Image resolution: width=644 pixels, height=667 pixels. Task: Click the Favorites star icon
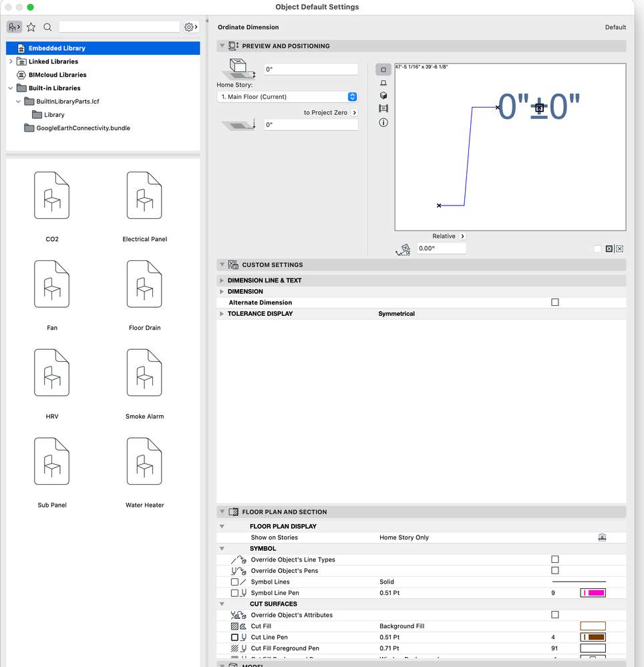[x=31, y=27]
